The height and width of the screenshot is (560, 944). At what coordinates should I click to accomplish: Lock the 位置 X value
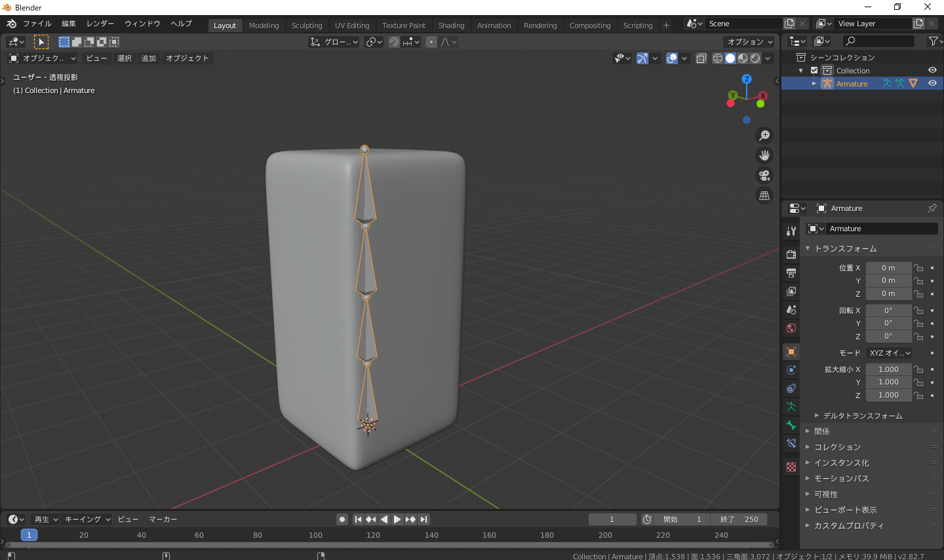pos(918,268)
